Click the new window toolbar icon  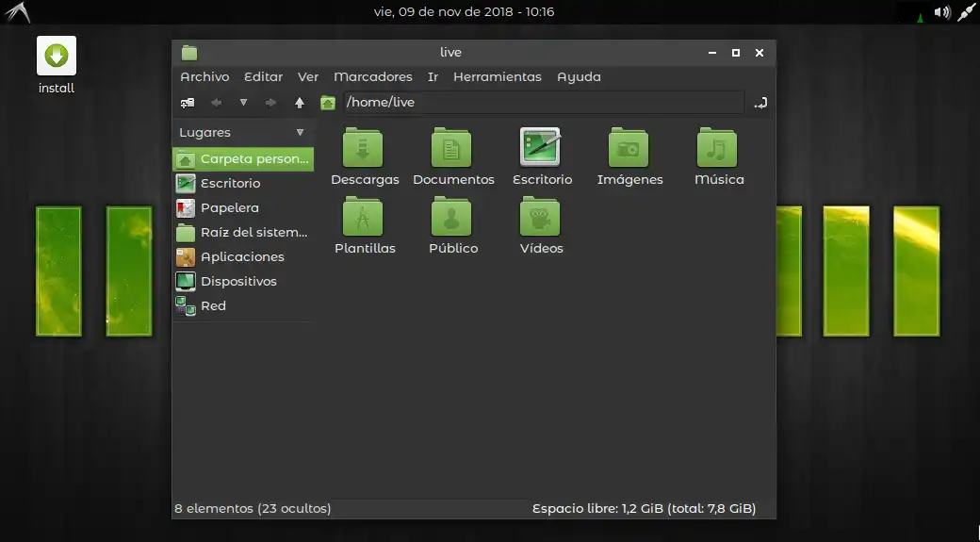pos(187,103)
